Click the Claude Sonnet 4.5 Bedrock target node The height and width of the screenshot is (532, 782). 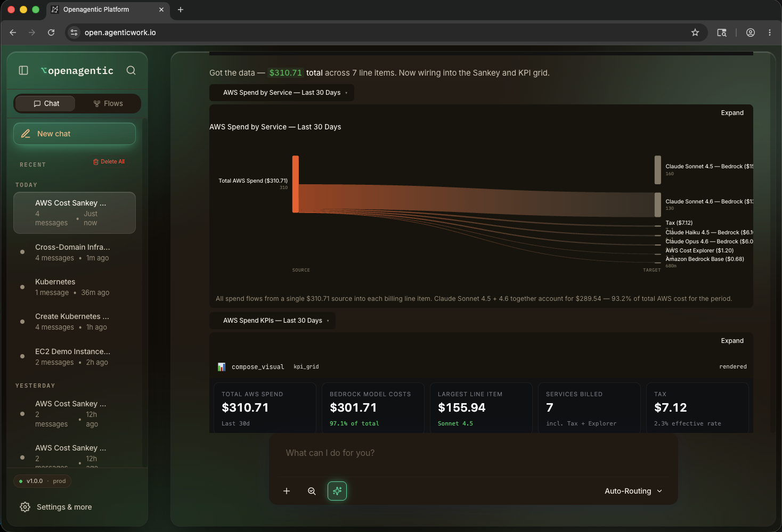click(658, 170)
